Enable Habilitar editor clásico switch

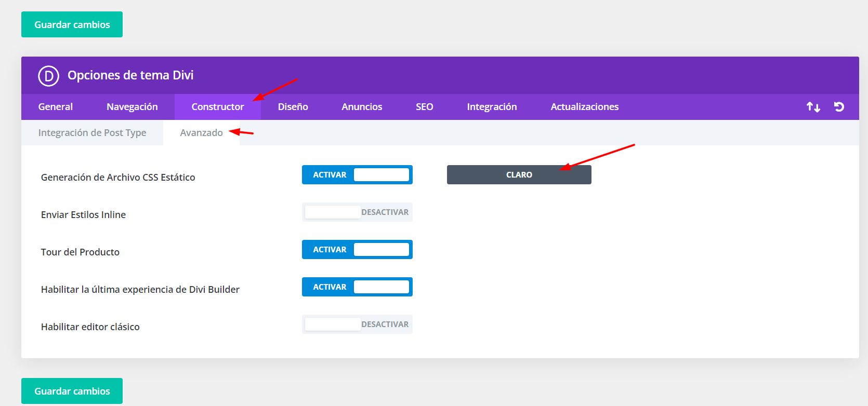pos(357,324)
